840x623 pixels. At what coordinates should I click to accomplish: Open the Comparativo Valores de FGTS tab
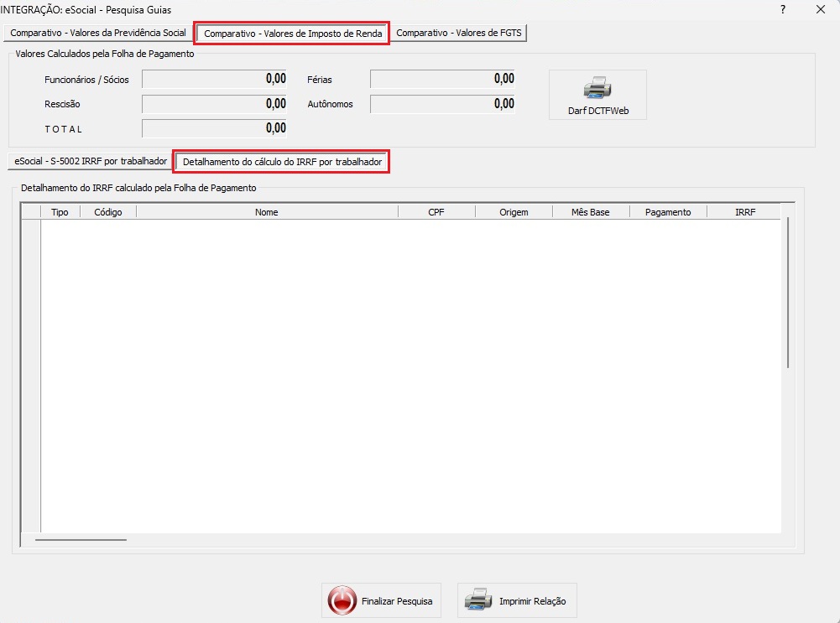459,34
